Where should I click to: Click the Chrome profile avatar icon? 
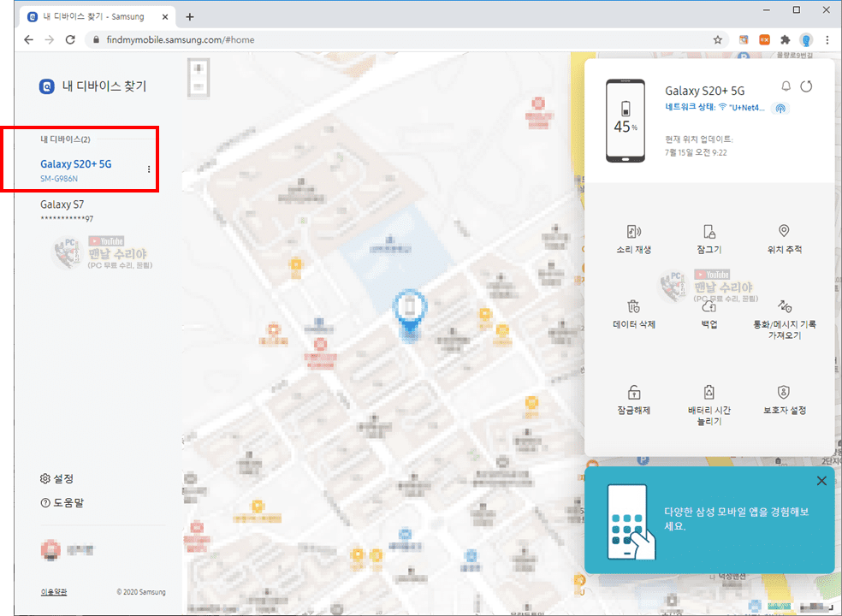[806, 39]
